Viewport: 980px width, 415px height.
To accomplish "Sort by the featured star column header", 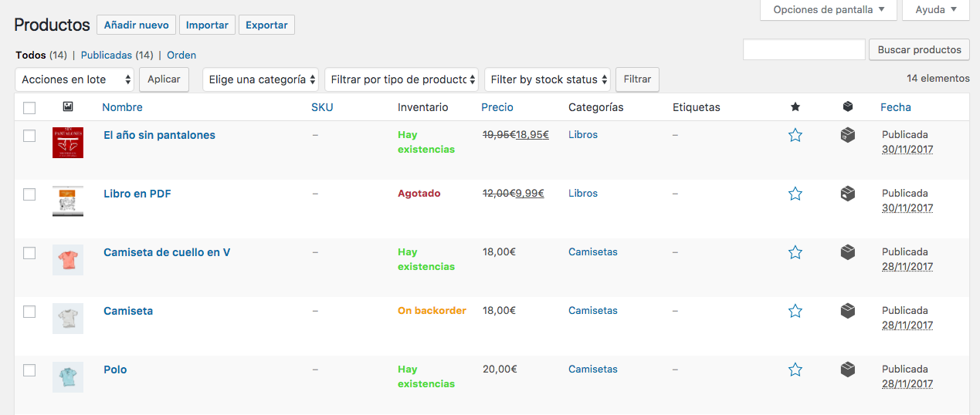I will pos(795,107).
